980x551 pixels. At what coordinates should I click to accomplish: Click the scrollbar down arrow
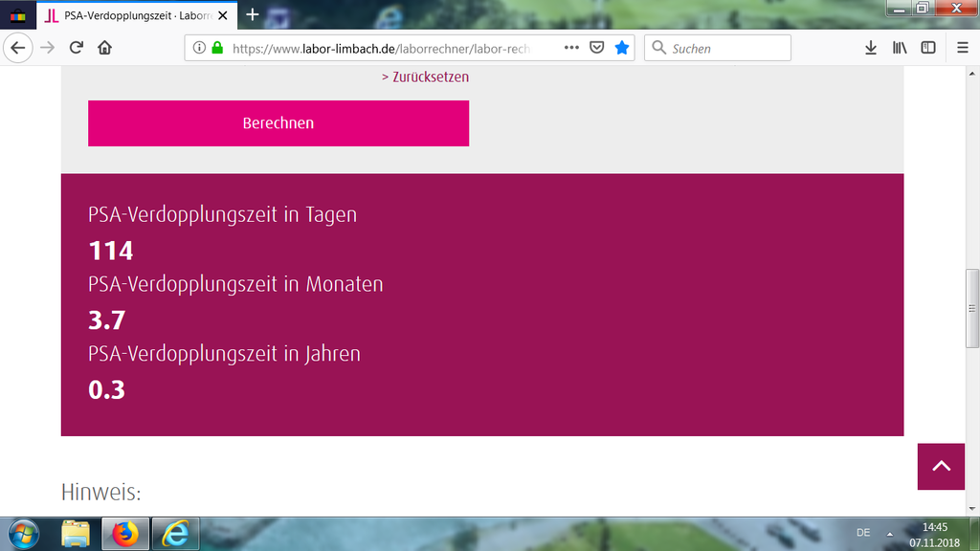972,509
